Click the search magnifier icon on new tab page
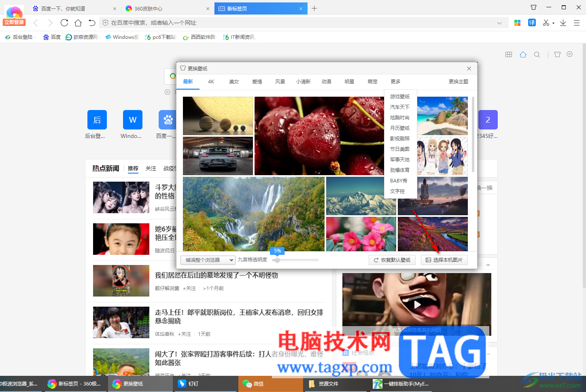The width and height of the screenshot is (586, 392). click(537, 54)
